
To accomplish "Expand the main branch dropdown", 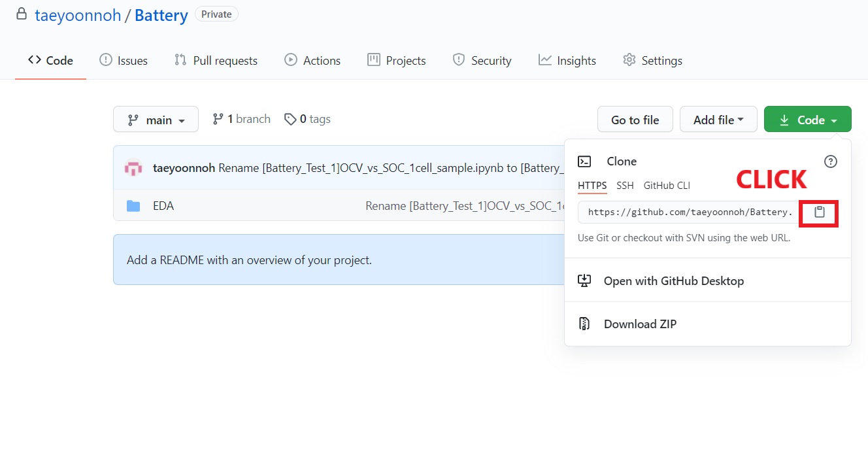I will point(156,120).
